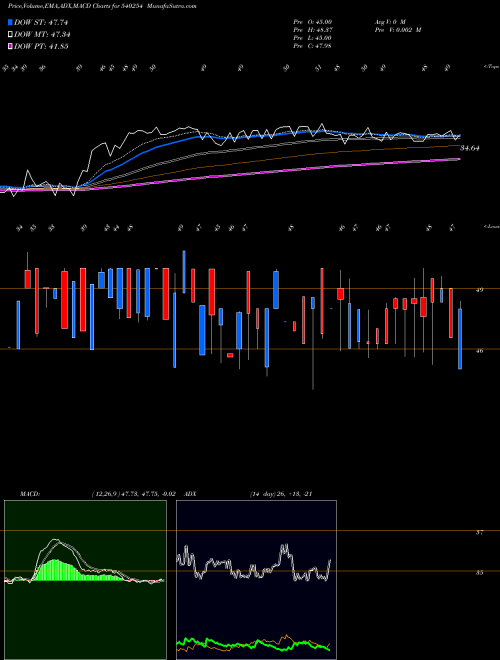Select the 'DOW MT: 47.34' legend text
The width and height of the screenshot is (500, 660).
[x=42, y=35]
